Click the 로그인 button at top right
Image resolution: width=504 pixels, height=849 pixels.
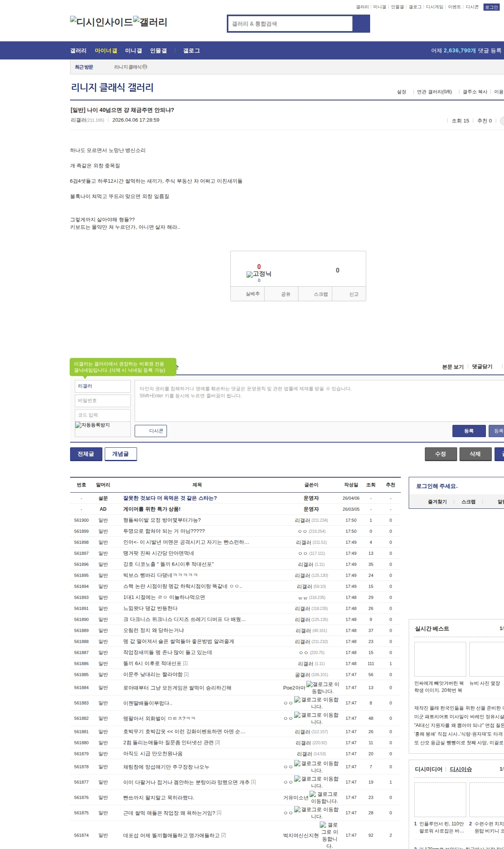click(x=491, y=7)
